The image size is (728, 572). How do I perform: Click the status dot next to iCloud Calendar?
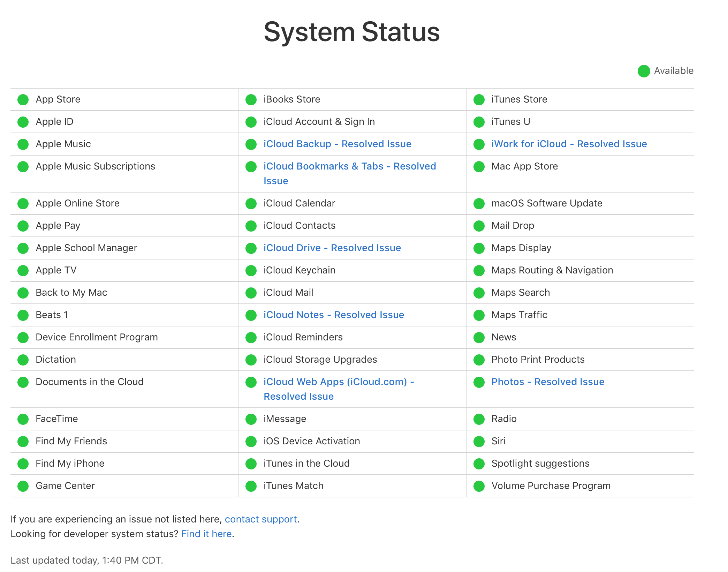point(251,204)
